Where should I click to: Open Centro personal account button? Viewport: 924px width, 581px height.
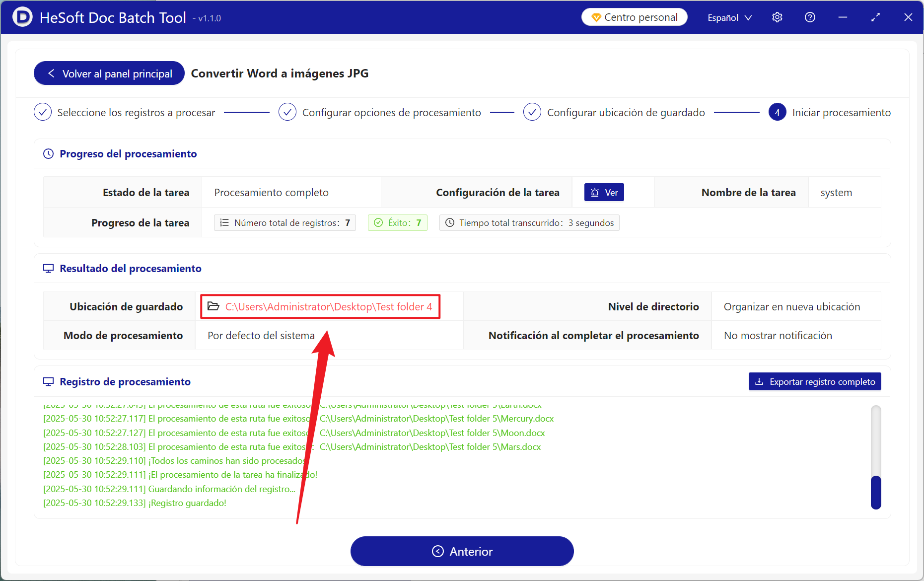pyautogui.click(x=634, y=17)
